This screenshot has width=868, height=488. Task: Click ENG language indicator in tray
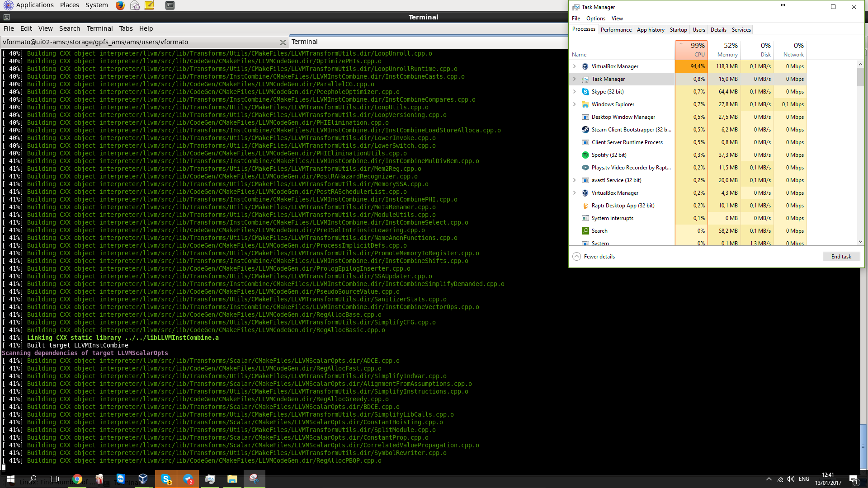804,479
